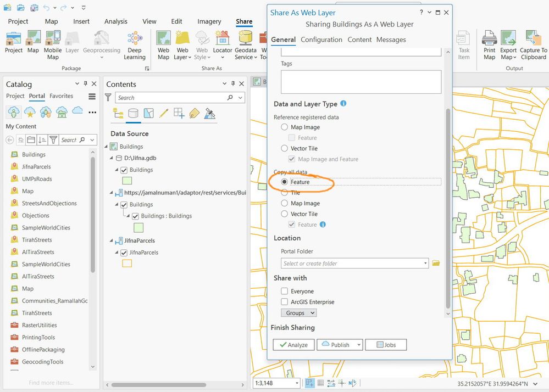The height and width of the screenshot is (392, 549).
Task: Collapse the JifnaParcels data source node
Action: point(112,240)
